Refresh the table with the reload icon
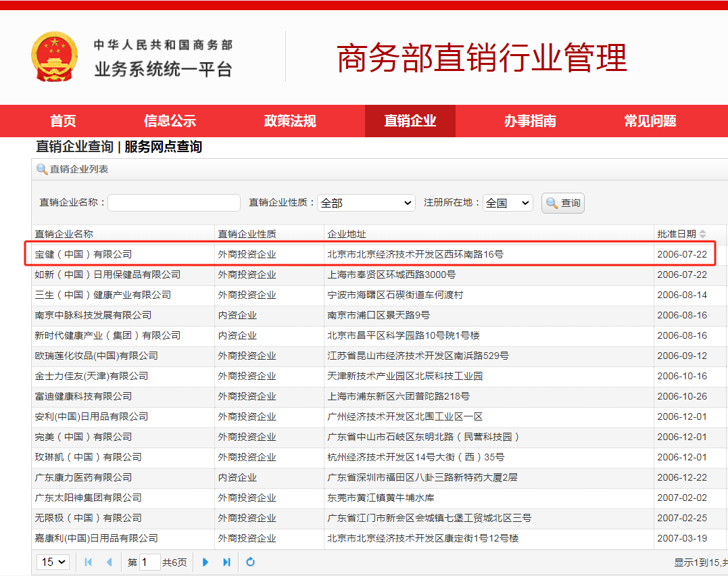 [x=250, y=562]
